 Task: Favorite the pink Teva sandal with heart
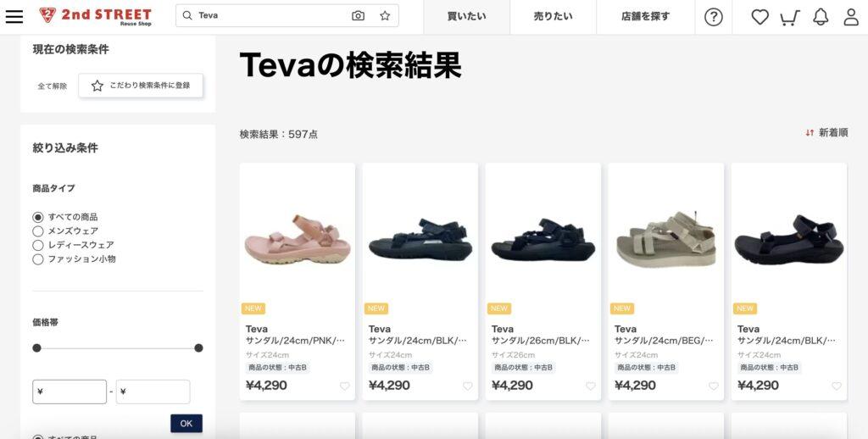345,386
